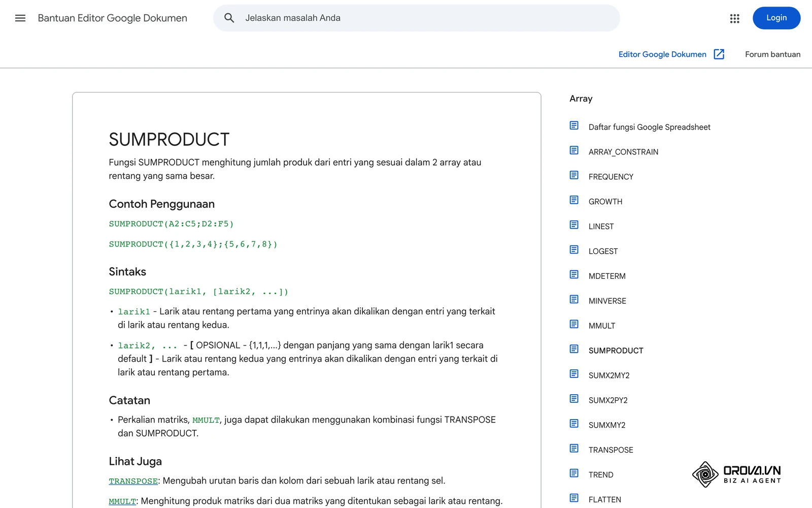Image resolution: width=812 pixels, height=508 pixels.
Task: Click the article icon next to ARRAY_CONSTRAIN
Action: click(x=574, y=150)
